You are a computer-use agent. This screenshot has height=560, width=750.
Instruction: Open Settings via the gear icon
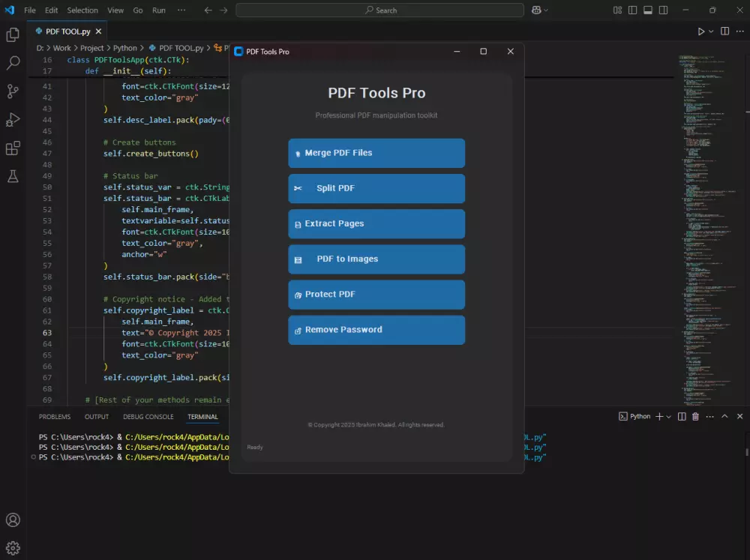(x=12, y=547)
